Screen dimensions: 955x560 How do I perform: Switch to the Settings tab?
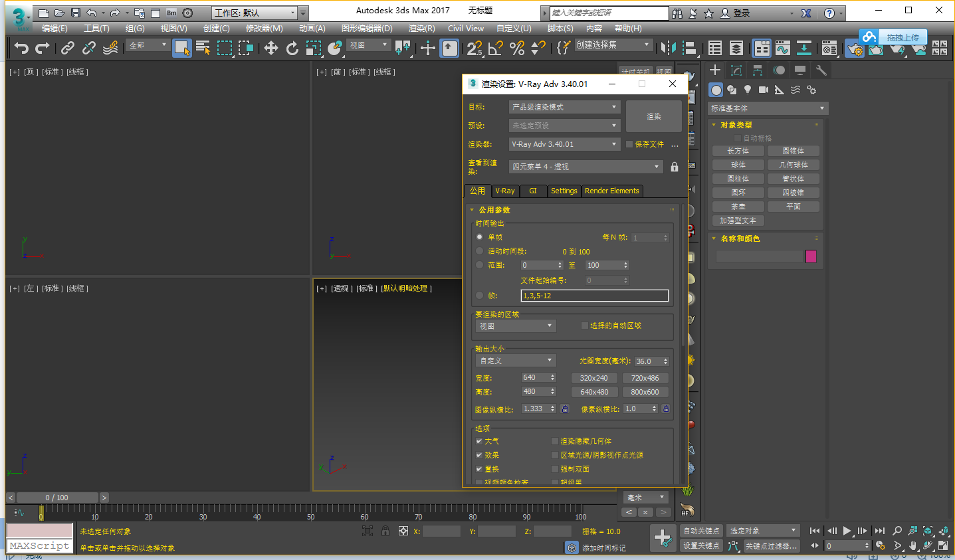(564, 191)
